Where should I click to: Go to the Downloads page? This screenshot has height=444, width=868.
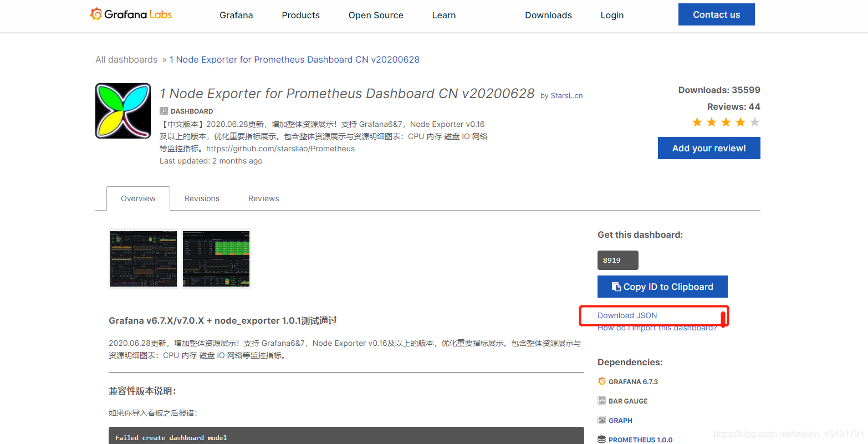click(x=548, y=15)
